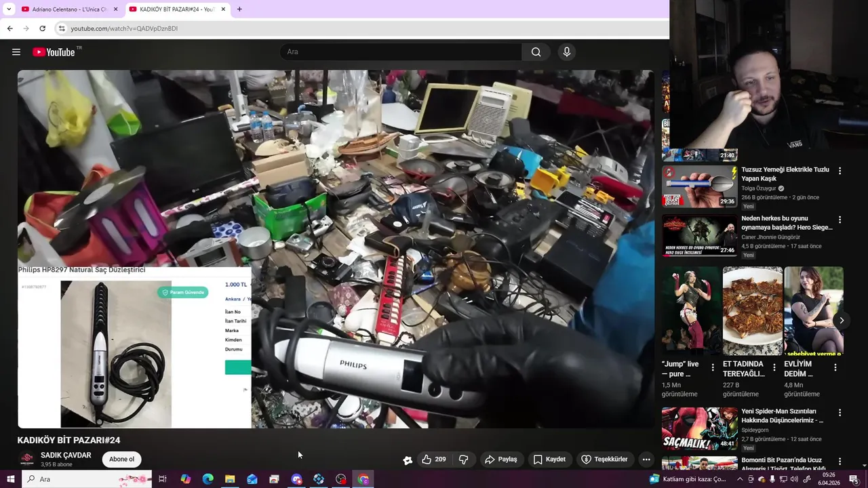Open the Chrome icon in the taskbar
This screenshot has width=868, height=488.
[x=363, y=479]
